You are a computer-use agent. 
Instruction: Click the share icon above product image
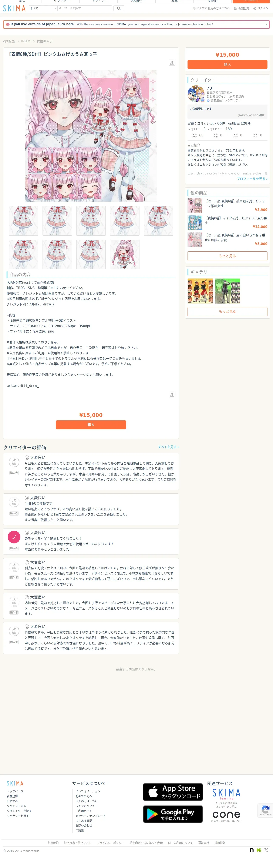172,63
